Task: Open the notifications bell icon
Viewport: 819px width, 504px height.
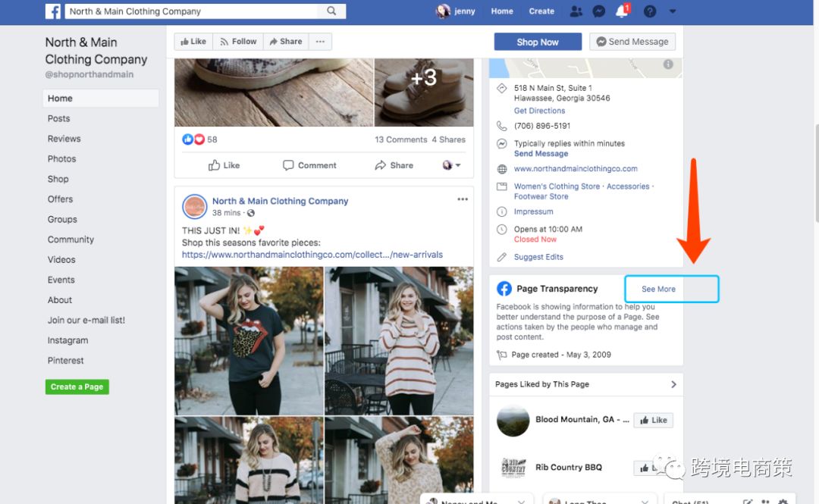Action: pyautogui.click(x=622, y=11)
